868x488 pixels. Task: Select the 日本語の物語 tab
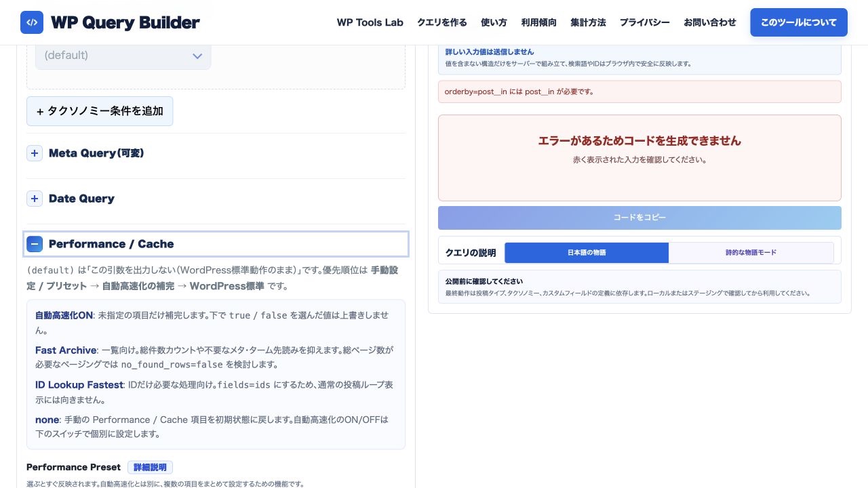587,252
